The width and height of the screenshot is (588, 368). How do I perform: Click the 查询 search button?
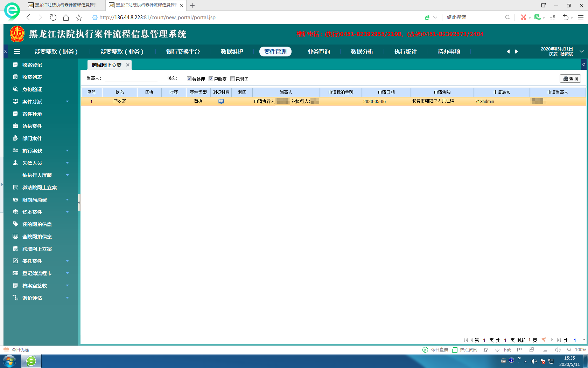click(570, 79)
